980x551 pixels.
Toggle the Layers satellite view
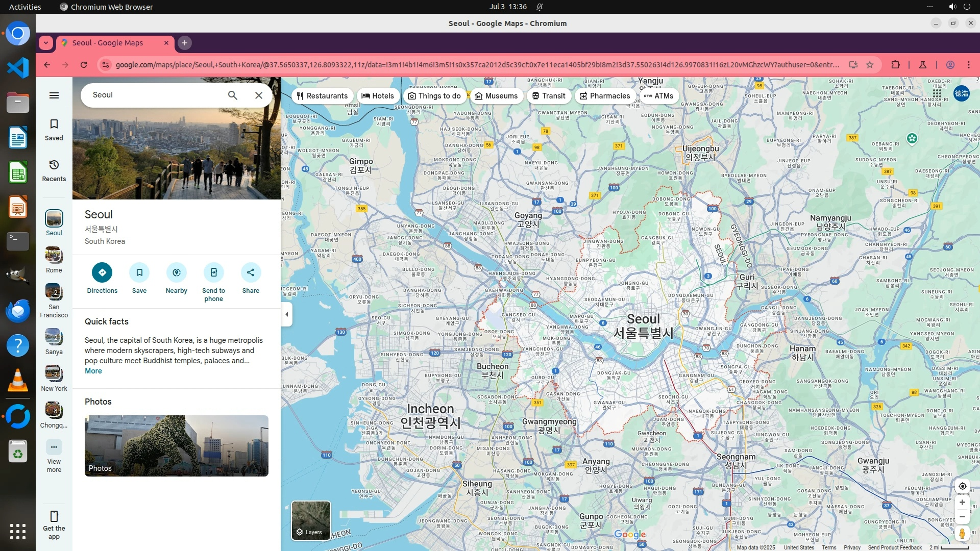click(311, 520)
